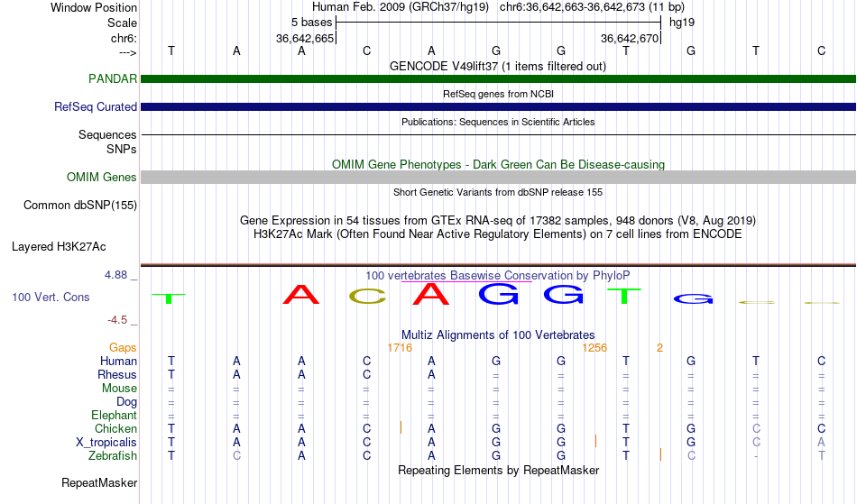857x504 pixels.
Task: Select the Chicken alignment row label
Action: click(x=115, y=428)
